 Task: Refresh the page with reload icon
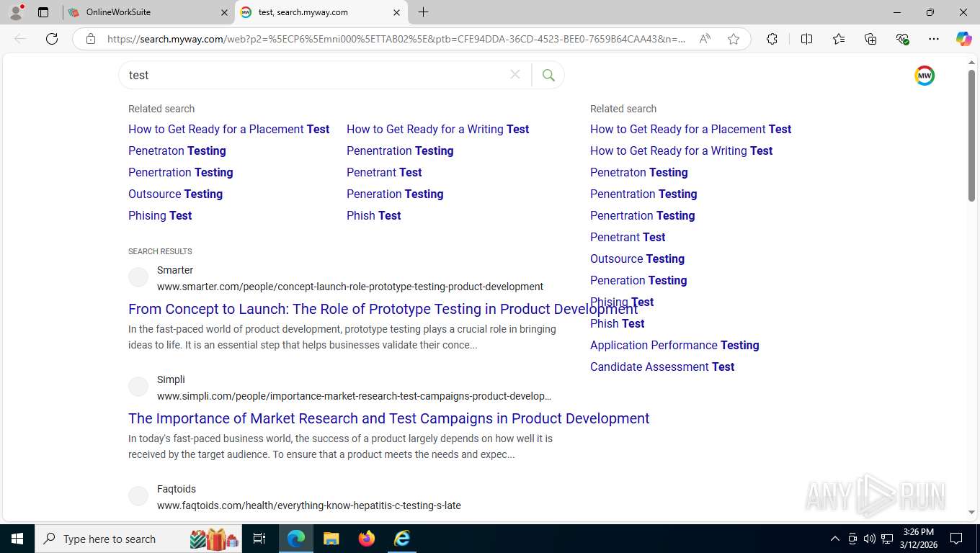pos(52,39)
